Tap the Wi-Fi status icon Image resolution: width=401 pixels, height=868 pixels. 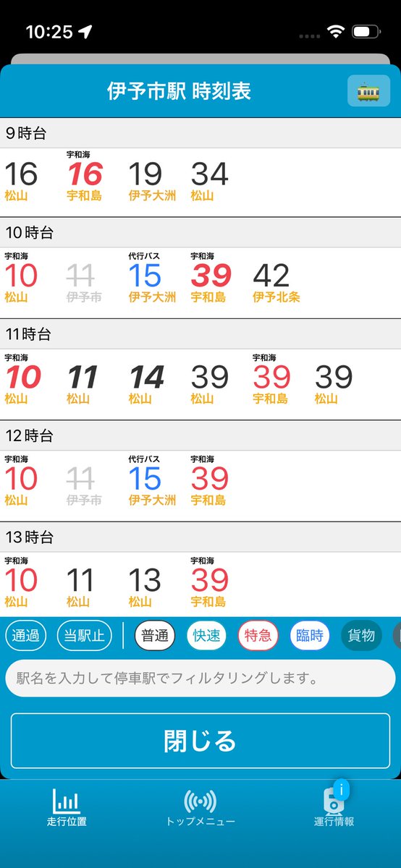(334, 32)
